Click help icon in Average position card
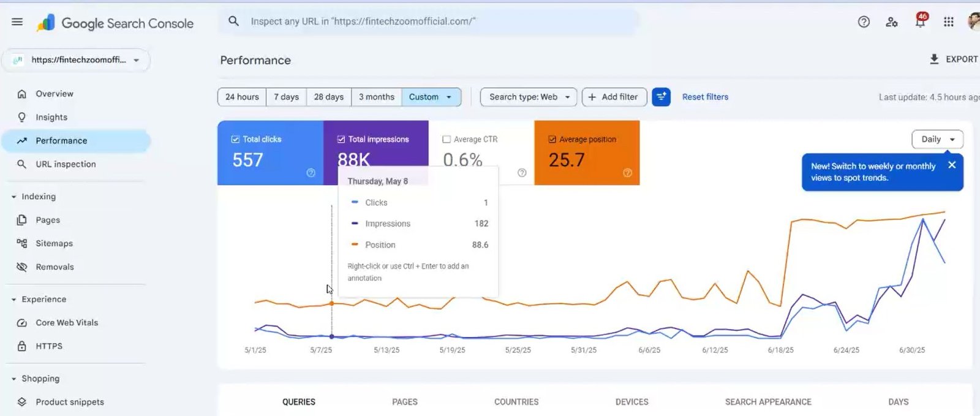980x416 pixels. point(627,173)
